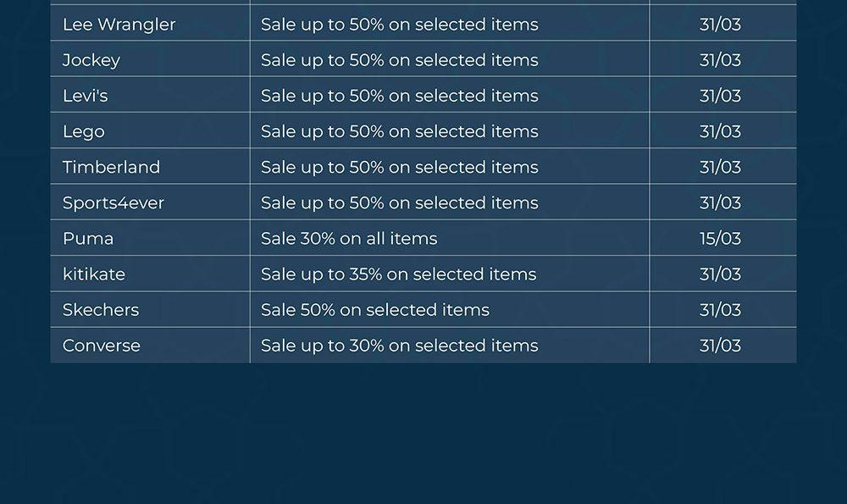Click the Levi's brand name
847x504 pixels.
click(86, 96)
